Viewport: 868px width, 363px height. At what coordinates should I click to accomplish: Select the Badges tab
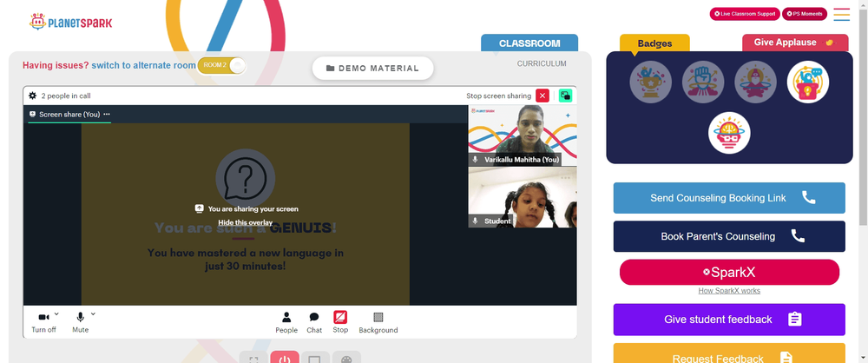point(654,43)
